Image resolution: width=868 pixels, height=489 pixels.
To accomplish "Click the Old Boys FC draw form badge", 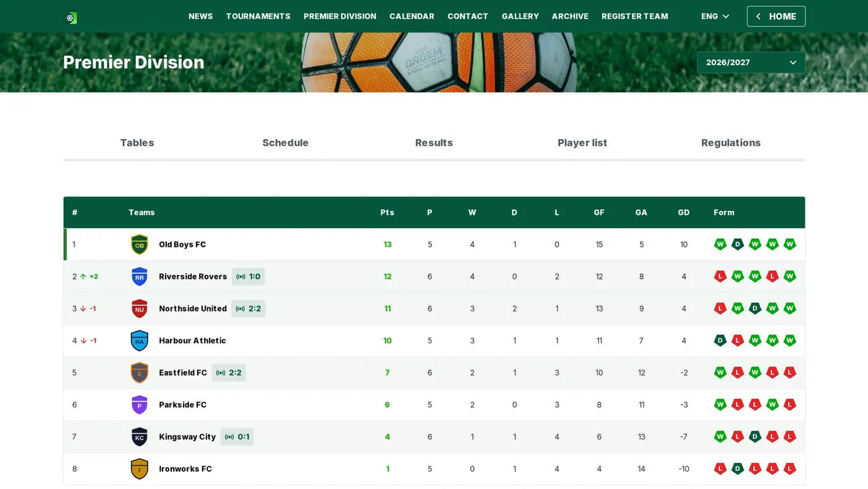I will click(x=738, y=244).
